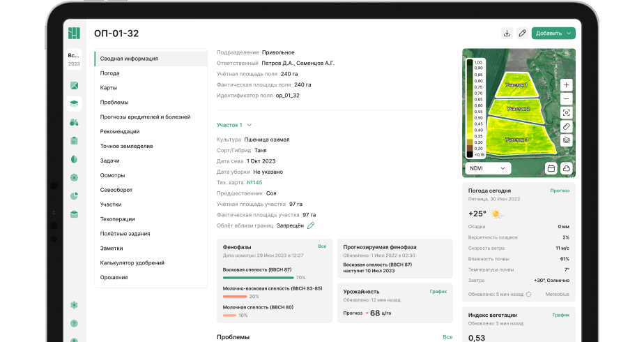Refresh weather data with the reload icon
644x342 pixels.
click(528, 295)
